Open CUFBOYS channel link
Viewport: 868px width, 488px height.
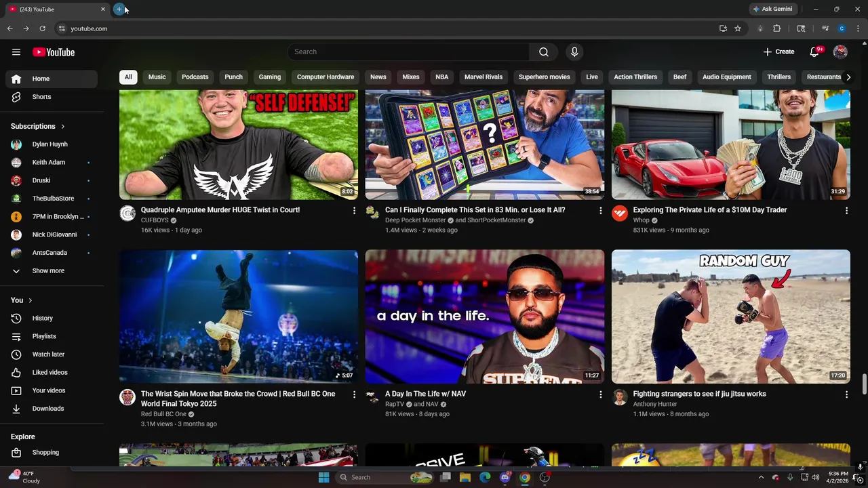tap(155, 221)
